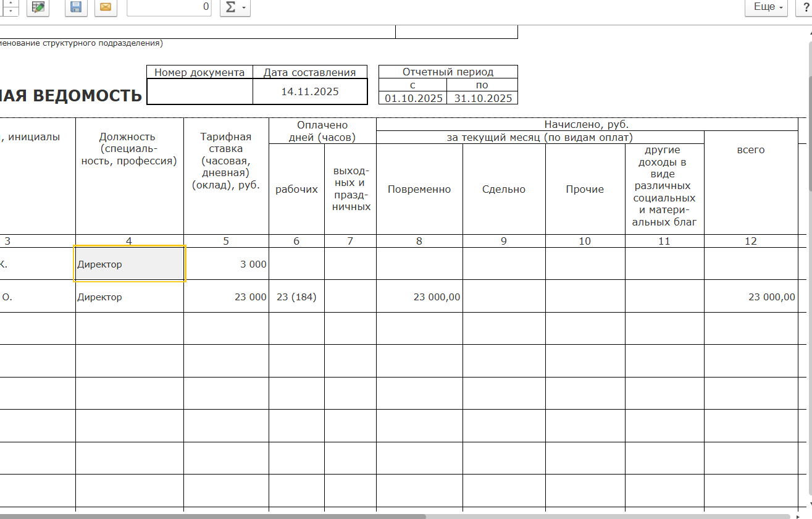
Task: Select the worked days cell 23 (184)
Action: (296, 297)
